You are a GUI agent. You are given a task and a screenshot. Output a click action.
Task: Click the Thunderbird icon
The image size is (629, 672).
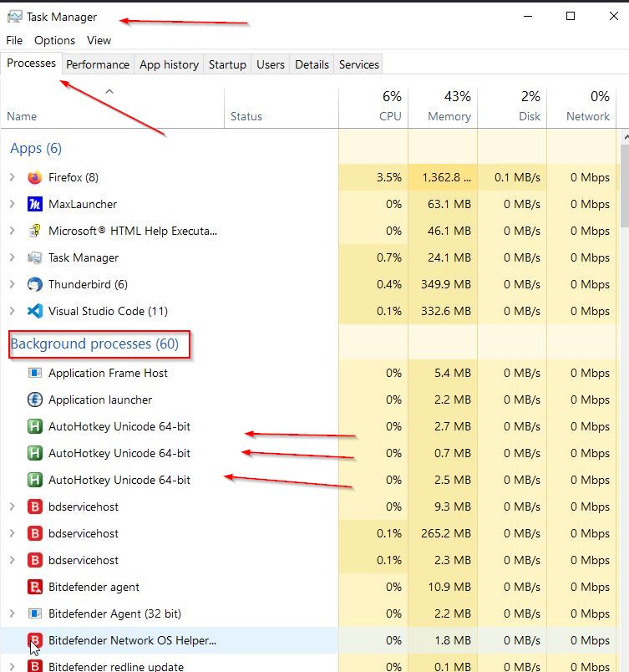(34, 284)
